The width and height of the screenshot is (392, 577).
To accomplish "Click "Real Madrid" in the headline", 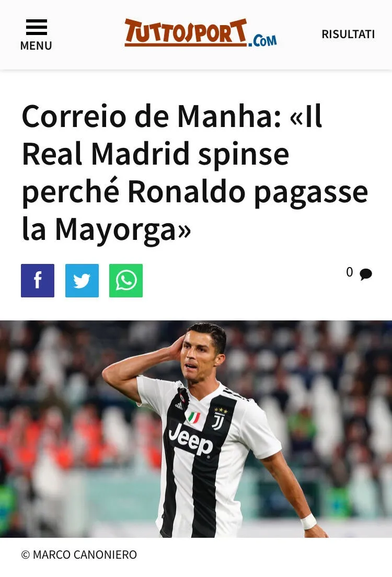I will tap(105, 154).
